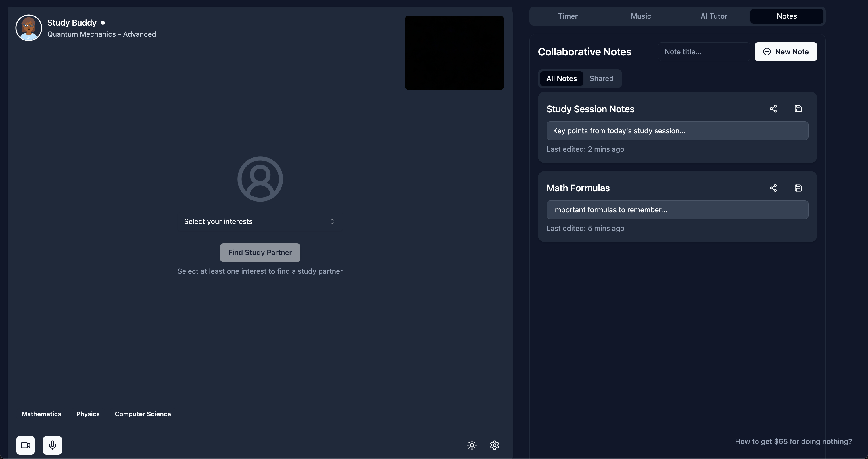The image size is (868, 459).
Task: Open the AI Tutor tab
Action: [714, 16]
